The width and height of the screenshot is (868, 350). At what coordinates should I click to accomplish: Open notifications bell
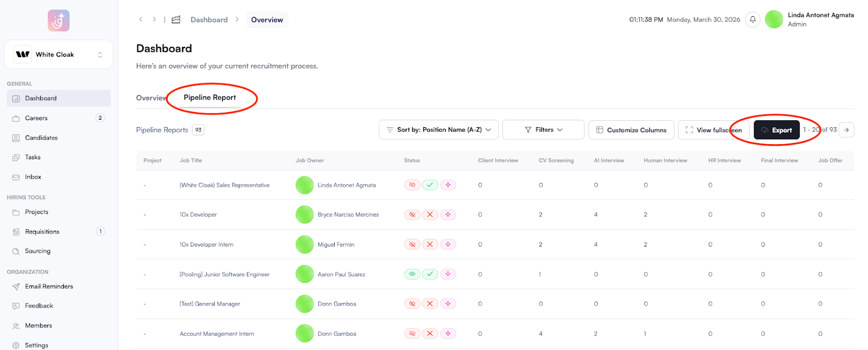[x=752, y=20]
